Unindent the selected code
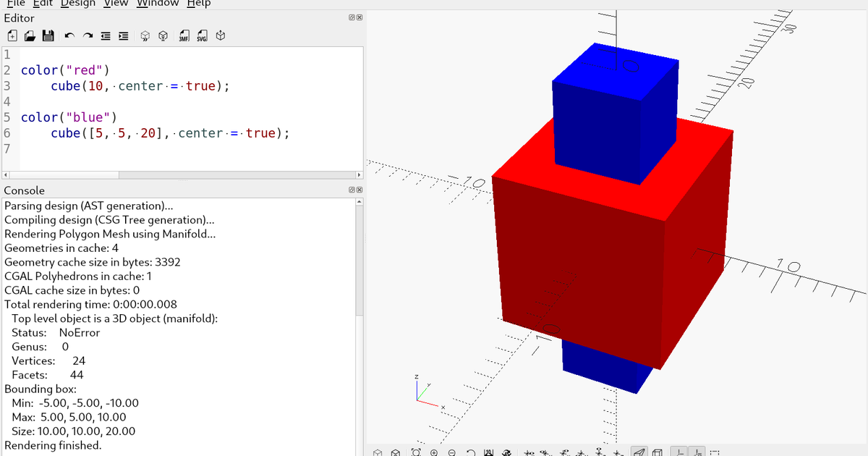Viewport: 868px width, 456px height. [x=104, y=35]
